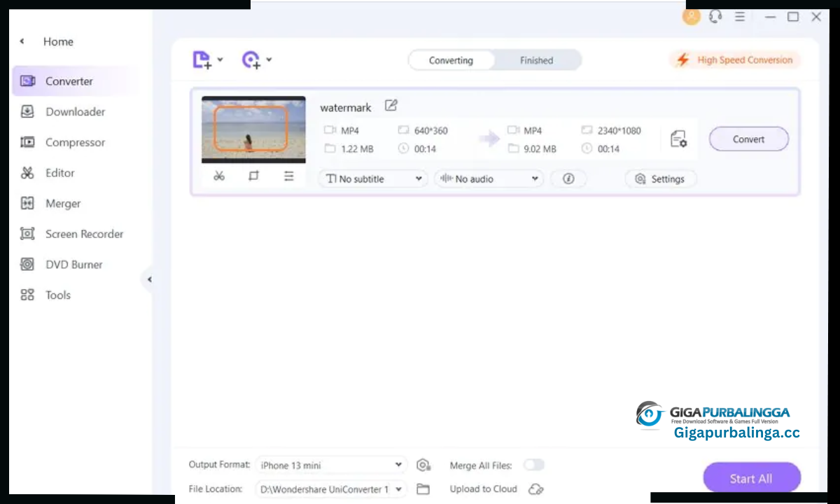Click the file name text watermark
840x504 pixels.
click(x=346, y=108)
